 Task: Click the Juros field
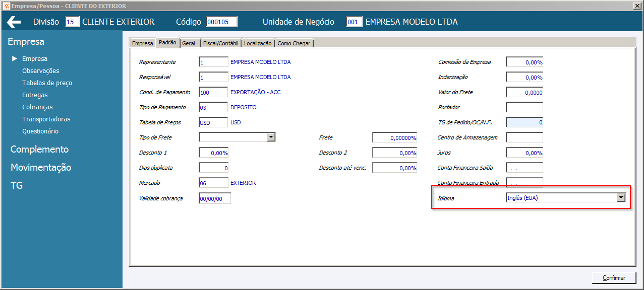(x=524, y=153)
